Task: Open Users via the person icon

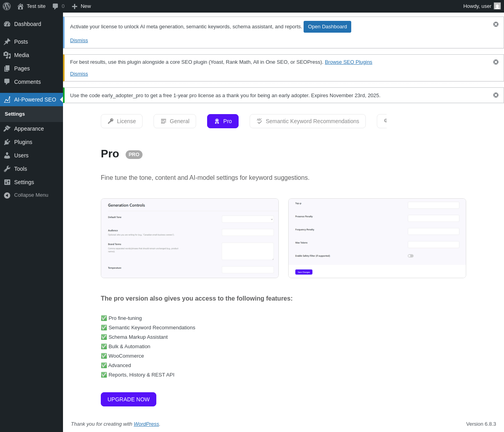Action: coord(7,155)
